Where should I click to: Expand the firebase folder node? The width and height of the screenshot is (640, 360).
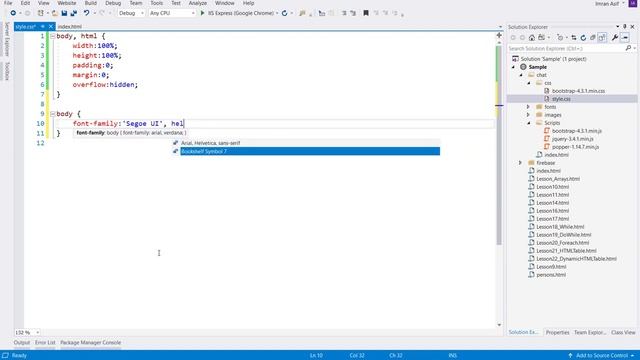click(520, 163)
